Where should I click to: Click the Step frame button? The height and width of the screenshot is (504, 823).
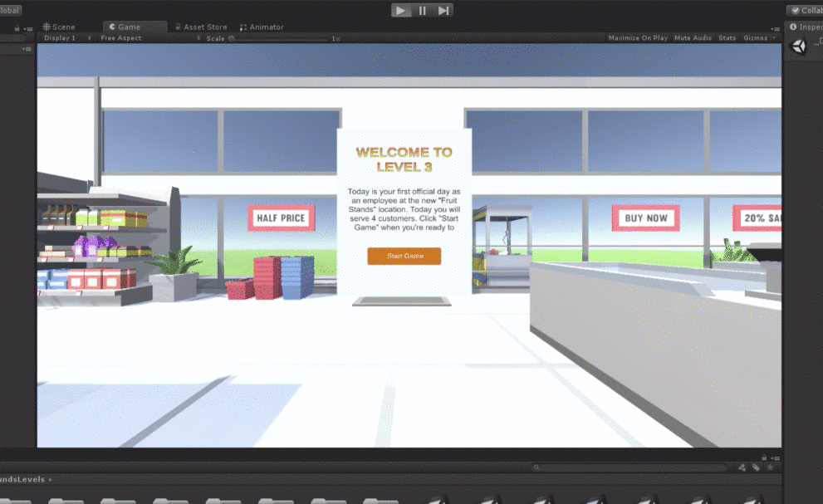pos(443,11)
